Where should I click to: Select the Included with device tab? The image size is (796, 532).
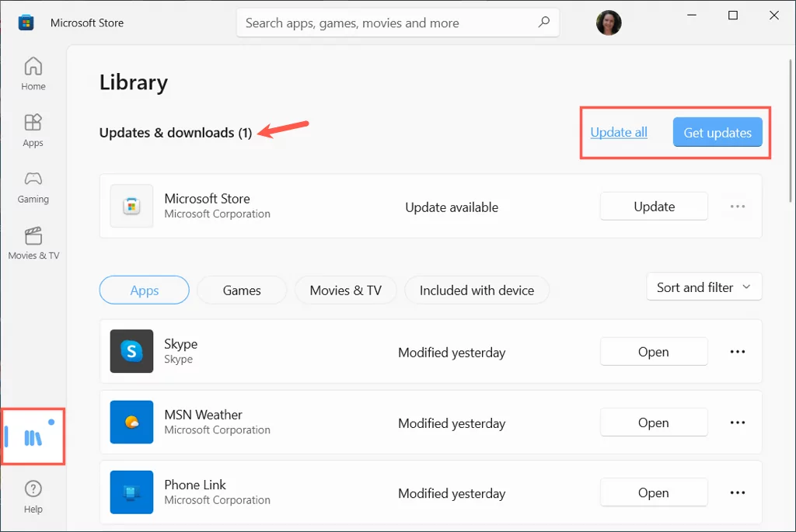tap(477, 290)
